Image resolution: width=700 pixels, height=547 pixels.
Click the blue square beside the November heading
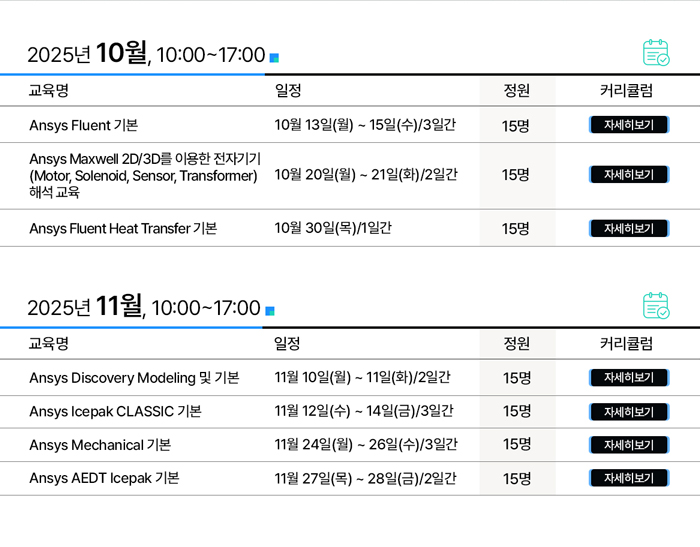point(270,311)
